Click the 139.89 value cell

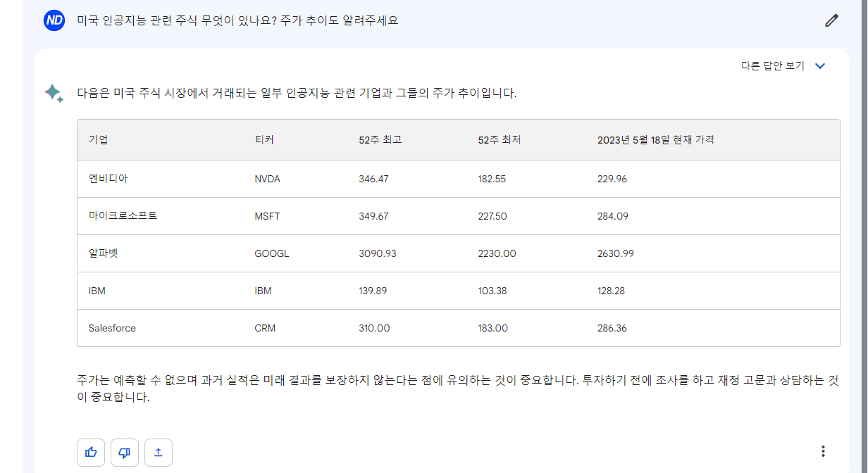(373, 291)
